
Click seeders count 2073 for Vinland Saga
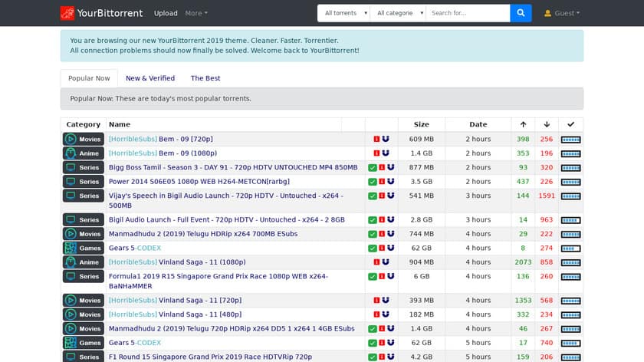(x=523, y=262)
